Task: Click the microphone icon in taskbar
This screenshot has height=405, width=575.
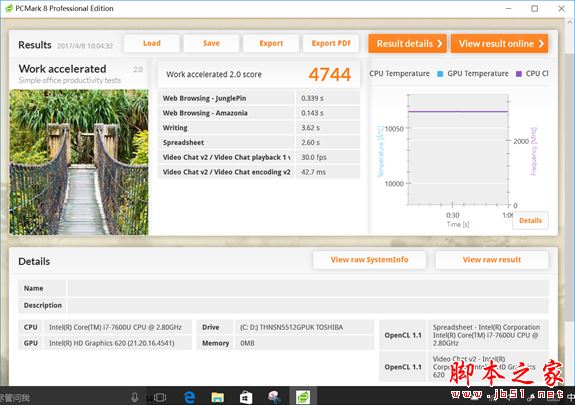Action: point(135,397)
